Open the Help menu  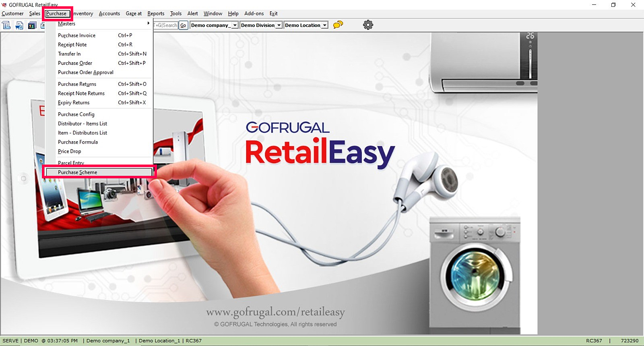(x=233, y=14)
